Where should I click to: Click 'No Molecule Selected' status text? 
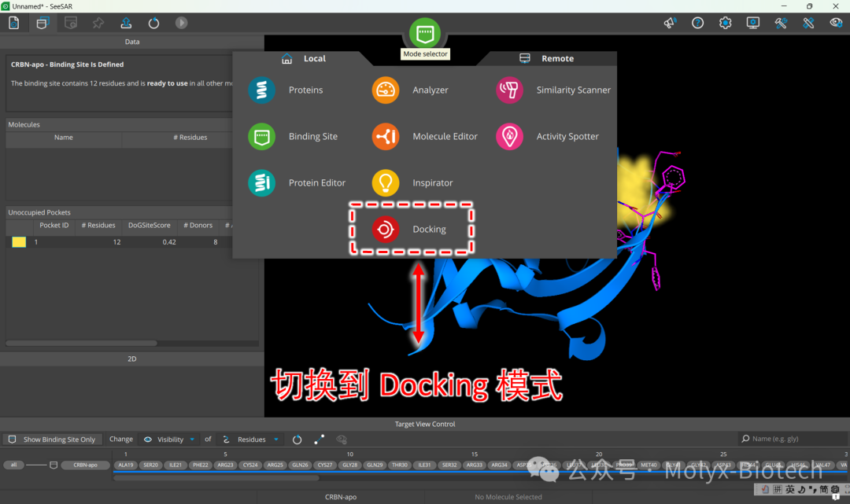click(508, 497)
